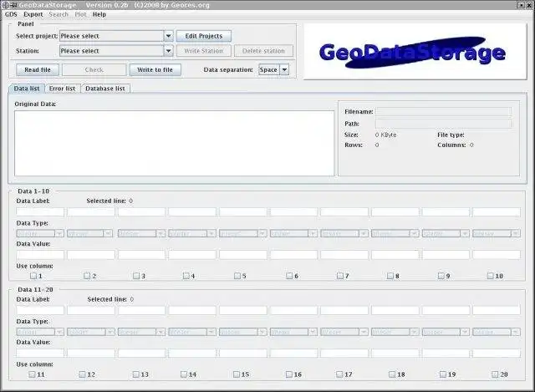
Task: Click inside the Original Data text area
Action: [175, 143]
